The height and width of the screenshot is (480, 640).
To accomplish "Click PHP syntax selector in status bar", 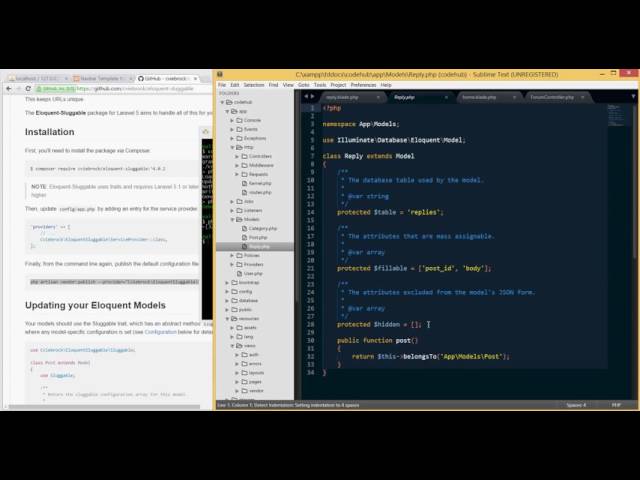I will [616, 405].
